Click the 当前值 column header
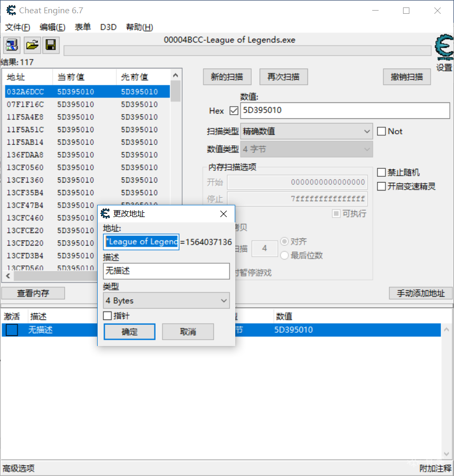 point(84,77)
